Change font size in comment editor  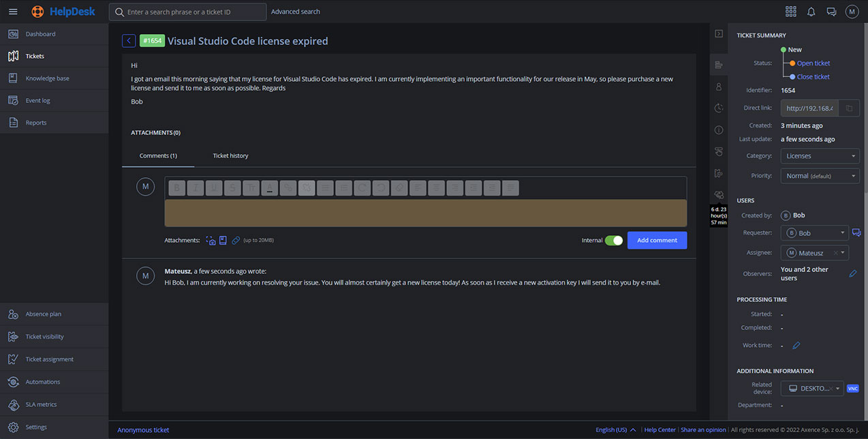pos(251,188)
